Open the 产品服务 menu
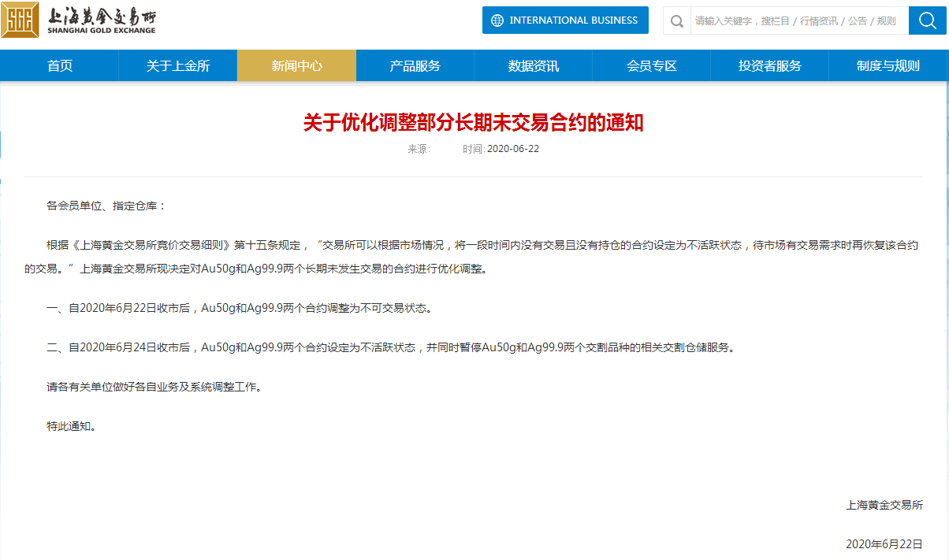This screenshot has width=949, height=560. [415, 66]
